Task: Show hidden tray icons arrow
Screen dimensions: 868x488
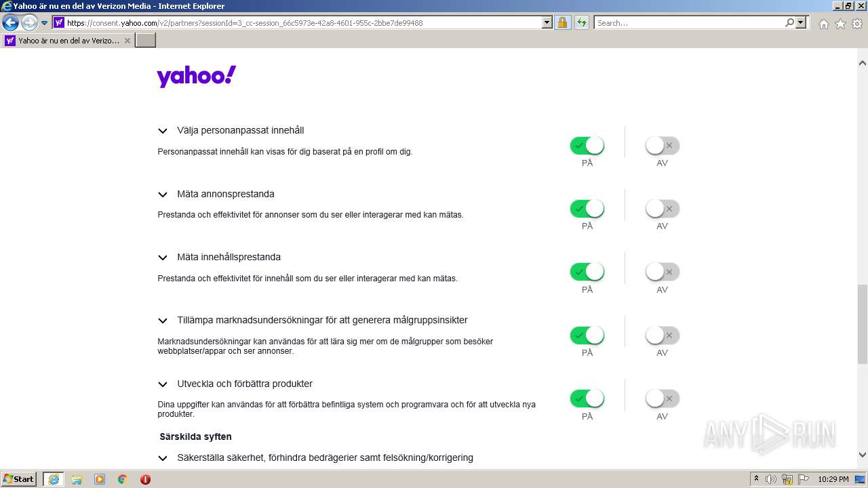Action: click(x=756, y=479)
